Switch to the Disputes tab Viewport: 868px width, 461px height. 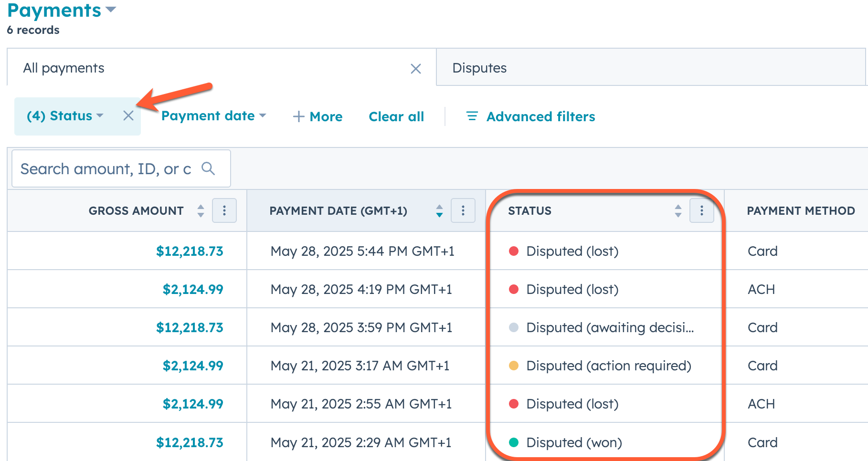(479, 68)
